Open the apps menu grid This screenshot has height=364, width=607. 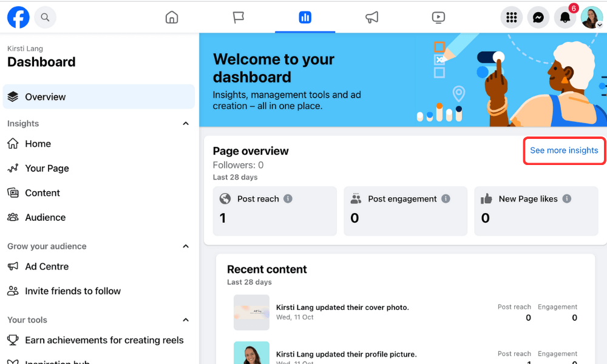tap(511, 17)
